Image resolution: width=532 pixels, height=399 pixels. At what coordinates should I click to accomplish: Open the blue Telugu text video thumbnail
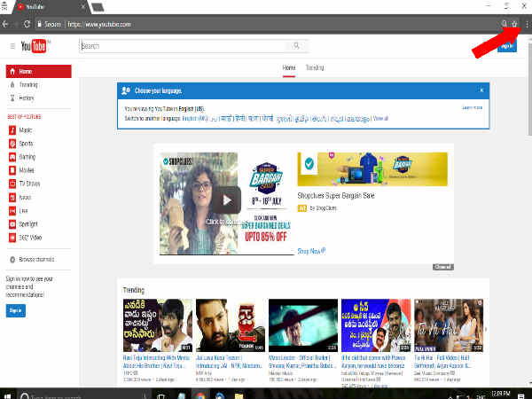tap(376, 325)
